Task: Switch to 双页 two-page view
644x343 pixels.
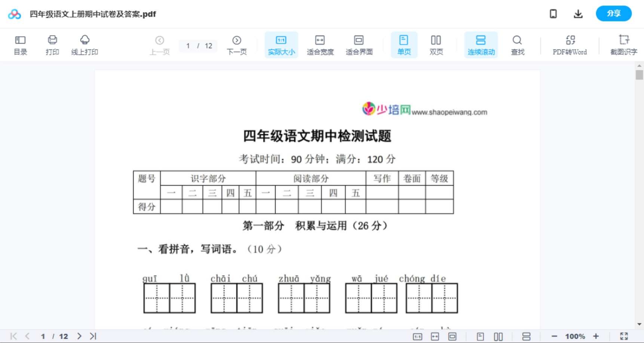Action: tap(436, 45)
